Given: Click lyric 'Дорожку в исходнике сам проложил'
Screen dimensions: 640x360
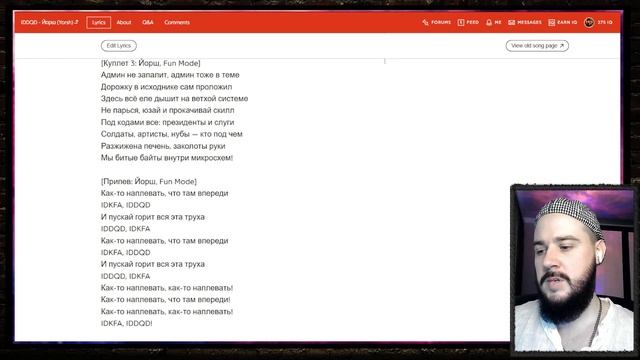Looking at the screenshot, I should 167,87.
